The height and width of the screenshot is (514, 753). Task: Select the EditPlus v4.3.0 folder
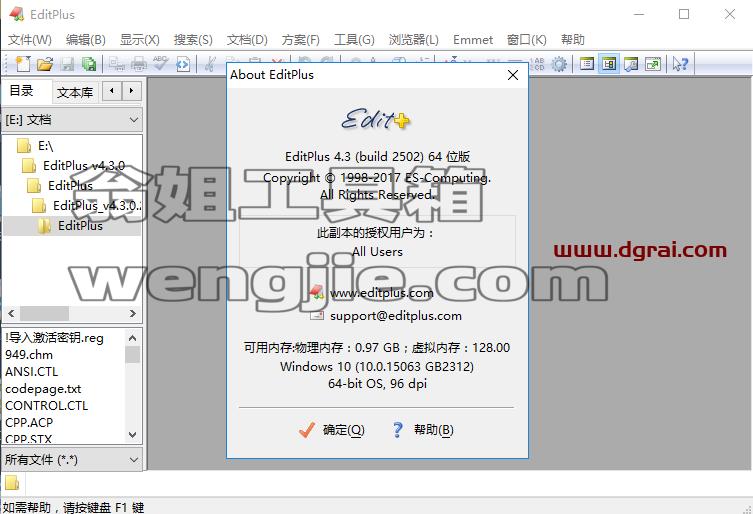[x=73, y=166]
